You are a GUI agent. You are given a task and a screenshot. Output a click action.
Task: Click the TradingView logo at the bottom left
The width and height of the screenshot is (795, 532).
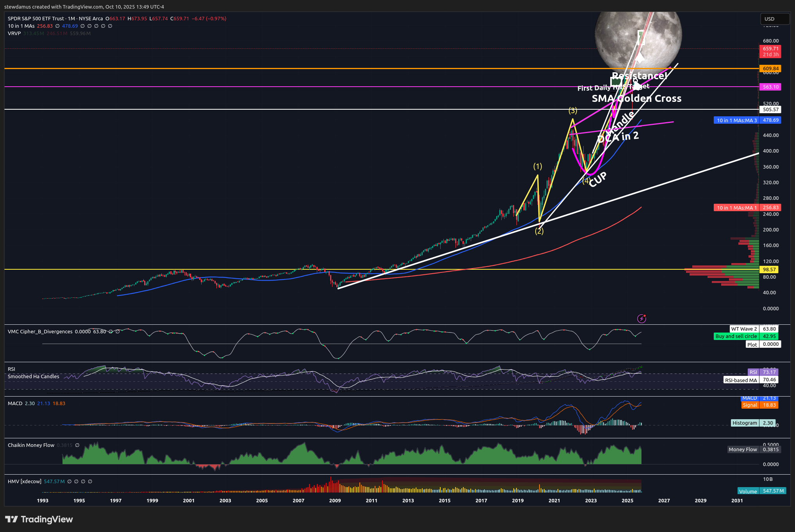[39, 519]
